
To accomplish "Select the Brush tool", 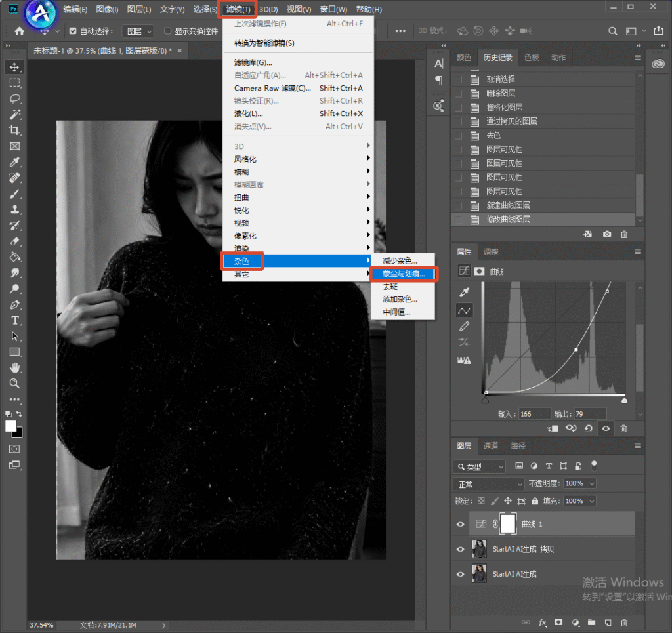I will 14,194.
